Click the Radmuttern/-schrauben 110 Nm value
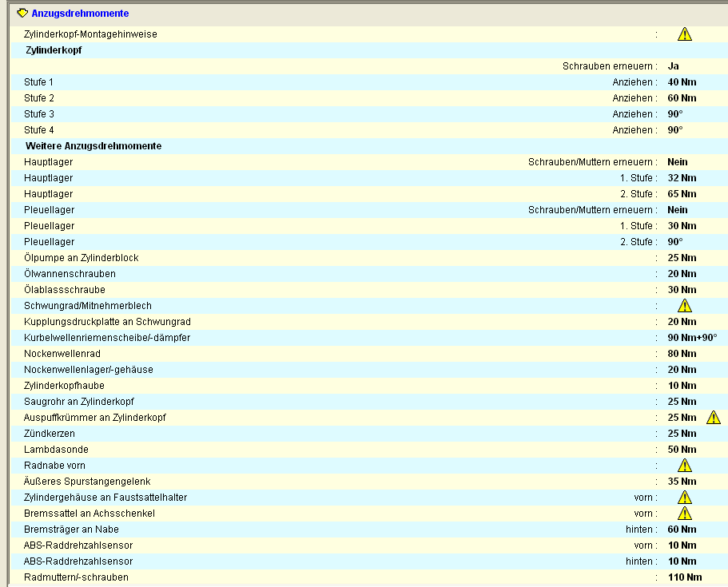The image size is (728, 587). coord(684,577)
